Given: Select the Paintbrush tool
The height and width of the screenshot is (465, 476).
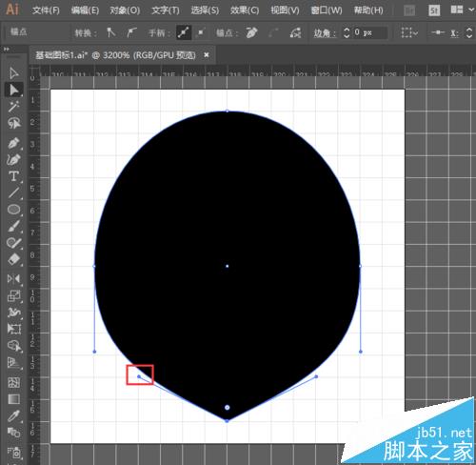Looking at the screenshot, I should (x=13, y=226).
